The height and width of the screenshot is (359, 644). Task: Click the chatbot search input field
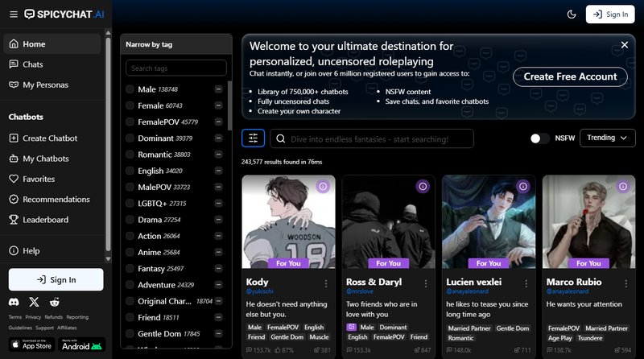click(394, 138)
